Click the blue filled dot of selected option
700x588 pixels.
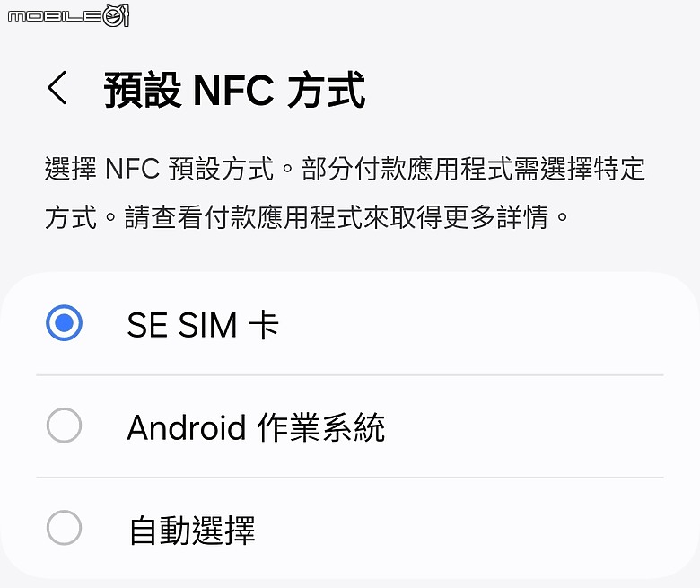[x=65, y=323]
